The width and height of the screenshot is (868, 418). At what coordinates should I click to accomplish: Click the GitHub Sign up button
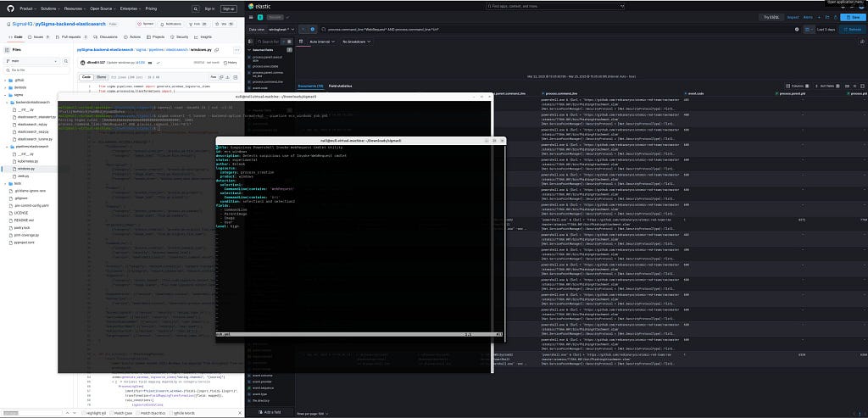tap(228, 8)
